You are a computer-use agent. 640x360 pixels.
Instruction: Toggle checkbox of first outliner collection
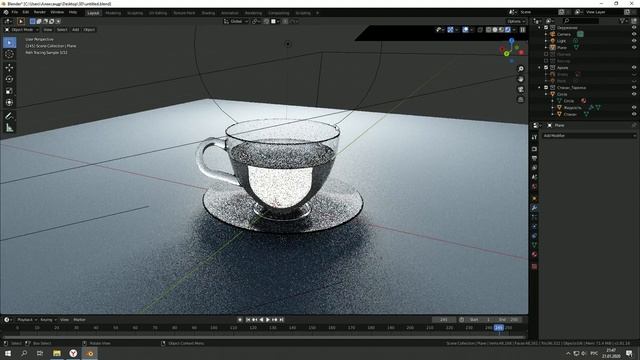pos(546,28)
